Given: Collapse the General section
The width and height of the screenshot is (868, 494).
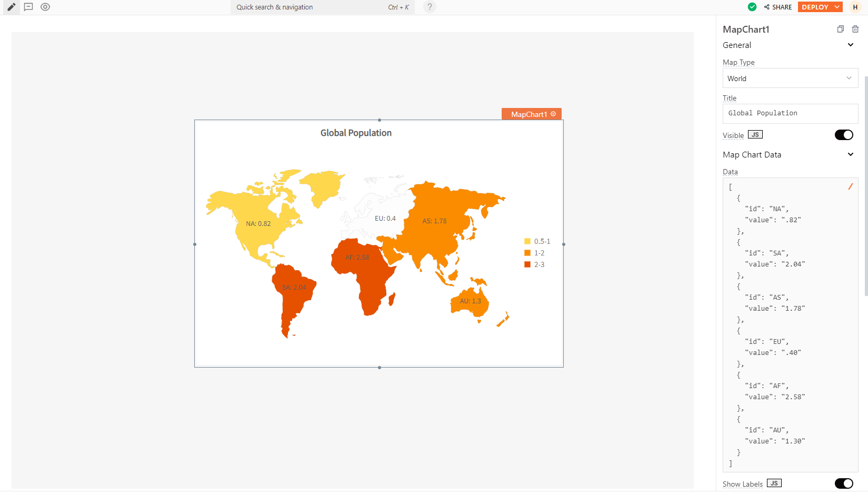Looking at the screenshot, I should pos(851,45).
